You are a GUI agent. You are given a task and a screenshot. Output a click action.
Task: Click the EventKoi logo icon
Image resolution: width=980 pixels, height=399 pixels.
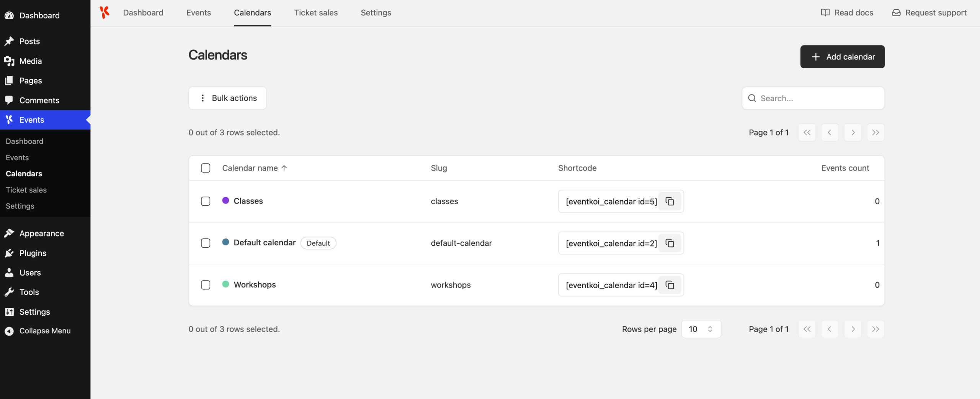coord(105,13)
